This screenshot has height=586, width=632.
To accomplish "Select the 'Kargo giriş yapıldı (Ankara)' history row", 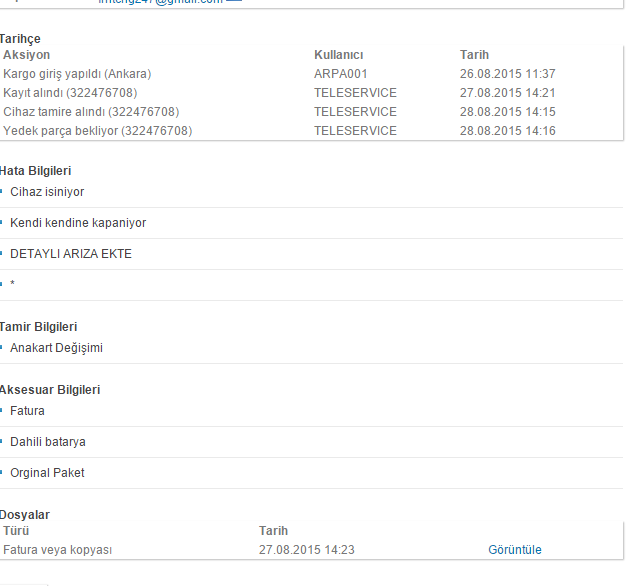I will [x=77, y=74].
